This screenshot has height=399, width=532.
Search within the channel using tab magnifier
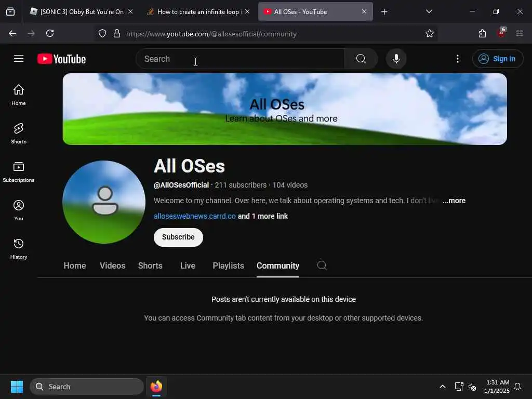[322, 265]
